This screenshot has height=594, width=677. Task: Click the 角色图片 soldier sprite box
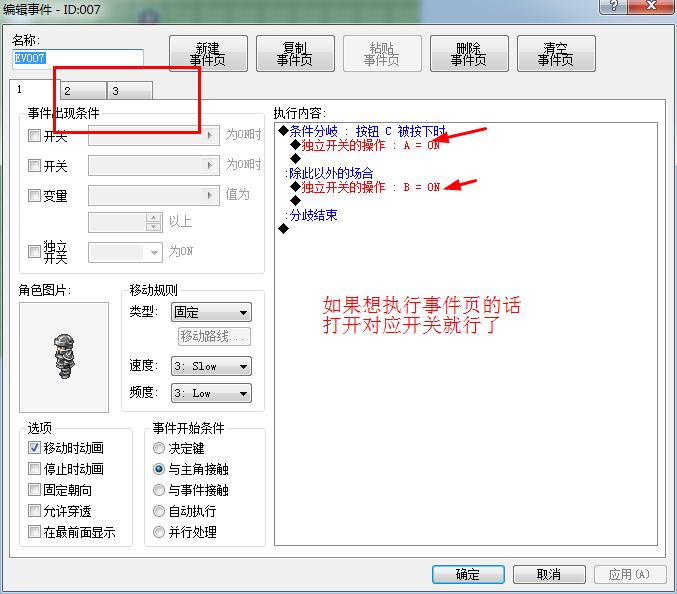click(64, 357)
